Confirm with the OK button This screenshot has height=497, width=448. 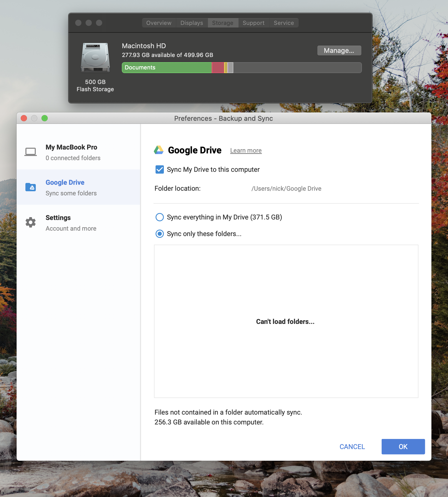403,447
